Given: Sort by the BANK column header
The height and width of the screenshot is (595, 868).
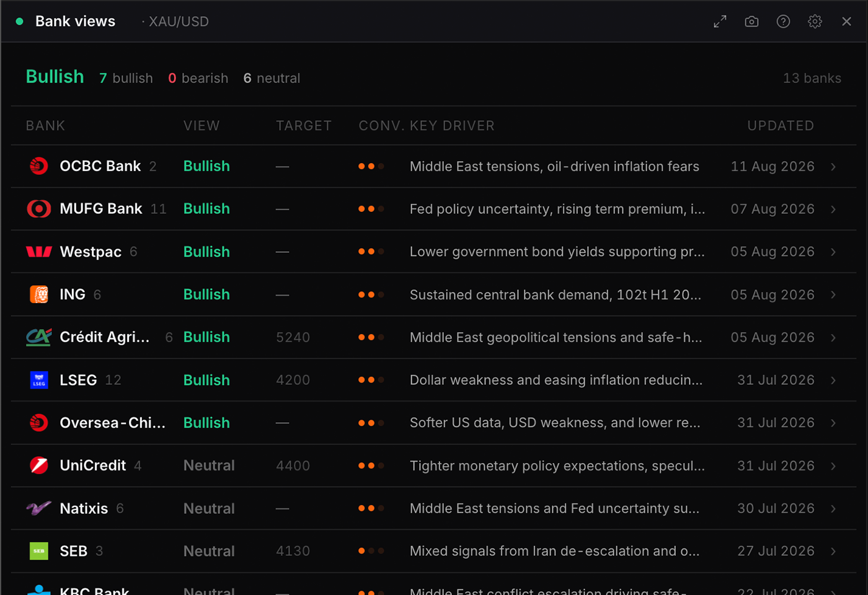Looking at the screenshot, I should click(45, 126).
